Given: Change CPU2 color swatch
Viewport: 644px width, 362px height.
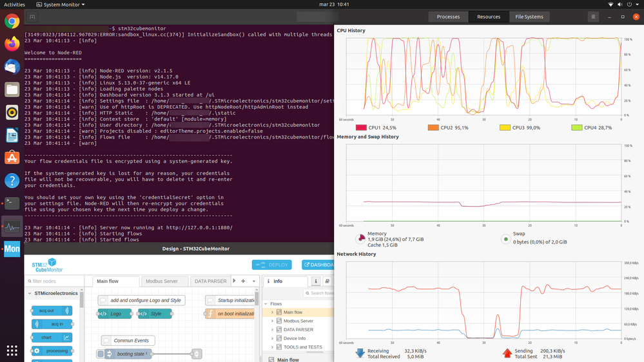Looking at the screenshot, I should (433, 128).
